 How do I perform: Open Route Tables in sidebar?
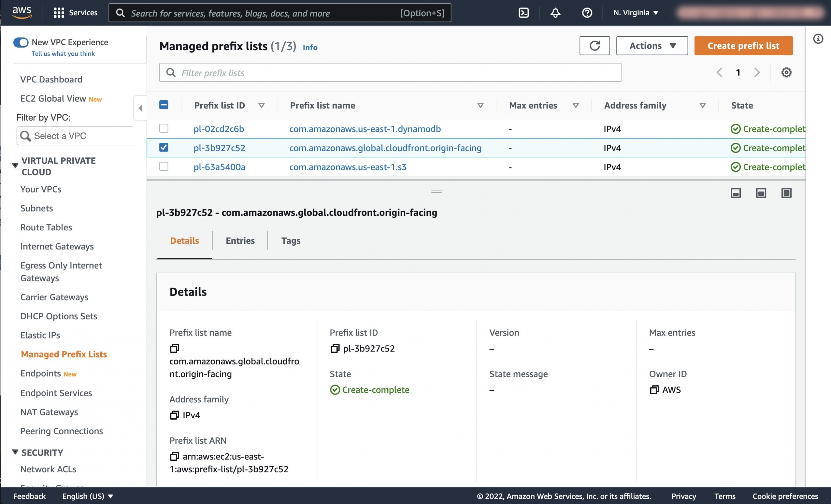tap(46, 227)
